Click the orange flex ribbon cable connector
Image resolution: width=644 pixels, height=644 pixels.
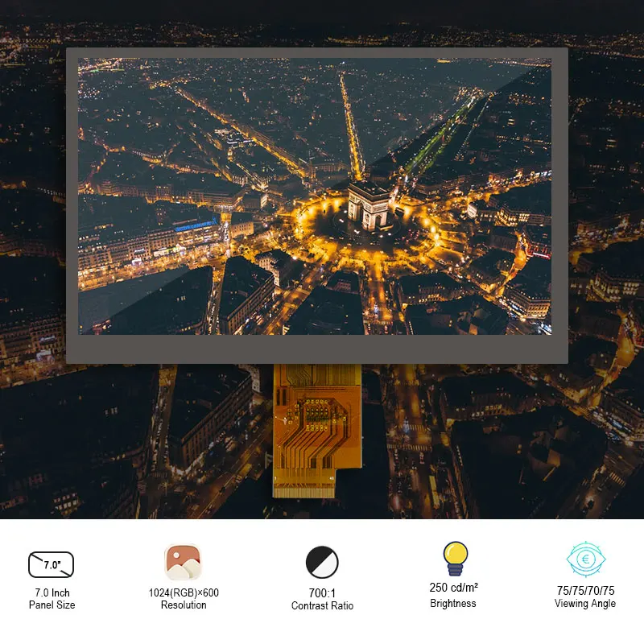[317, 431]
